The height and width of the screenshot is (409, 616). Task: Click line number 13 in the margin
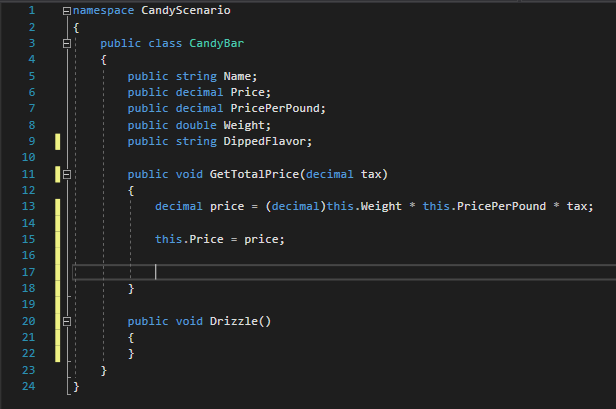[29, 206]
